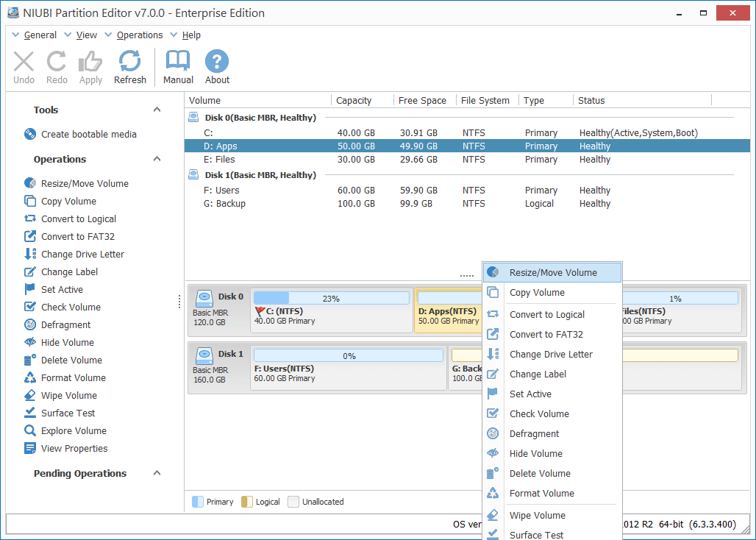
Task: Click the Disk 0 drive icon in the disk map
Action: 204,299
